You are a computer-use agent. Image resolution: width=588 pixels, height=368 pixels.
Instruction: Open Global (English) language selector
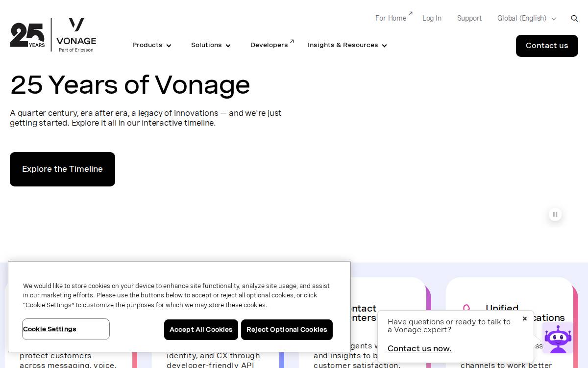pyautogui.click(x=526, y=18)
